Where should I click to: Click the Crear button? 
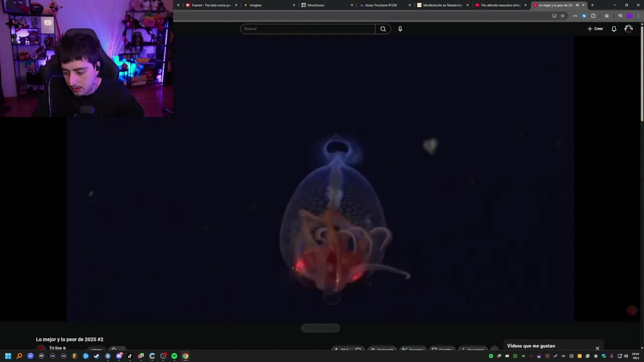pyautogui.click(x=595, y=29)
